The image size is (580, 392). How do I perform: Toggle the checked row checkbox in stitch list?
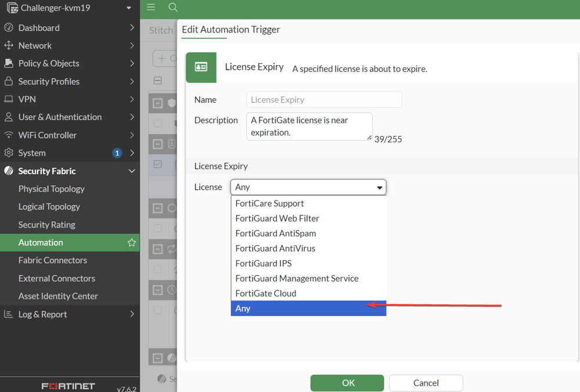tap(158, 164)
